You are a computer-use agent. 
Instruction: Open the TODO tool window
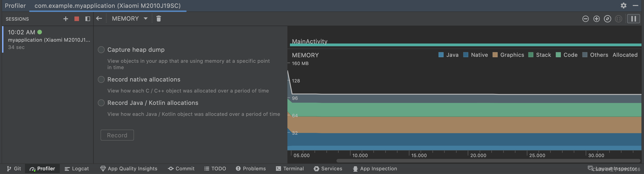[215, 169]
